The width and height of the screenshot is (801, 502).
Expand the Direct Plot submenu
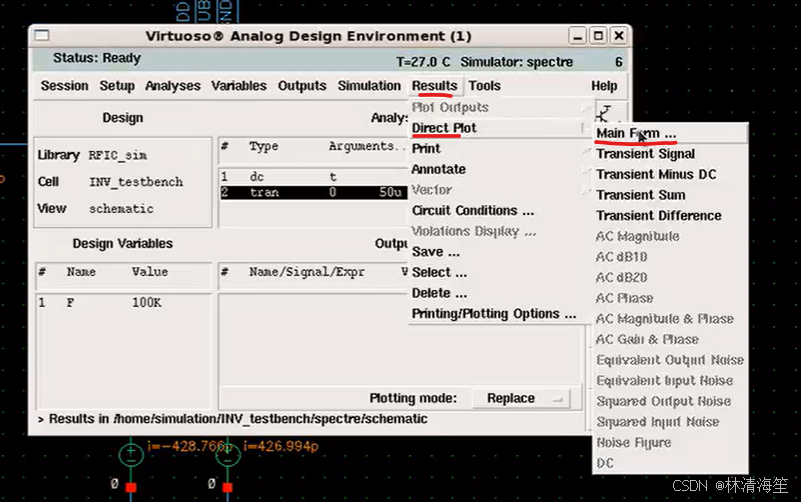coord(499,128)
